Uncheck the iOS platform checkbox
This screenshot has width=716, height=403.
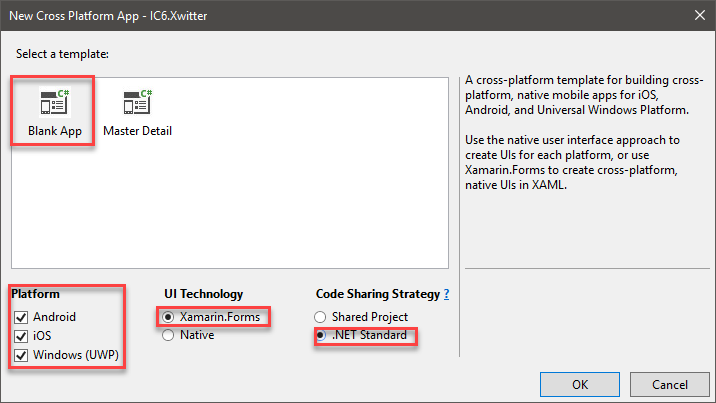21,336
